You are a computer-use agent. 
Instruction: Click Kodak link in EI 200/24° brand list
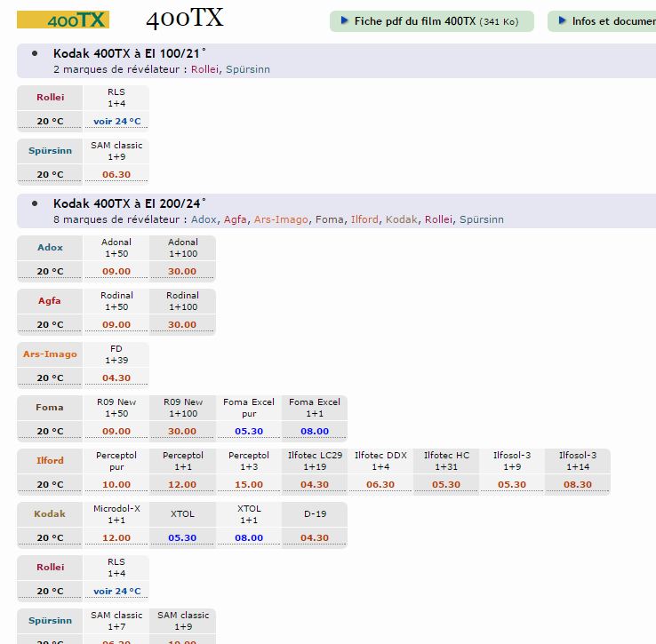point(401,219)
